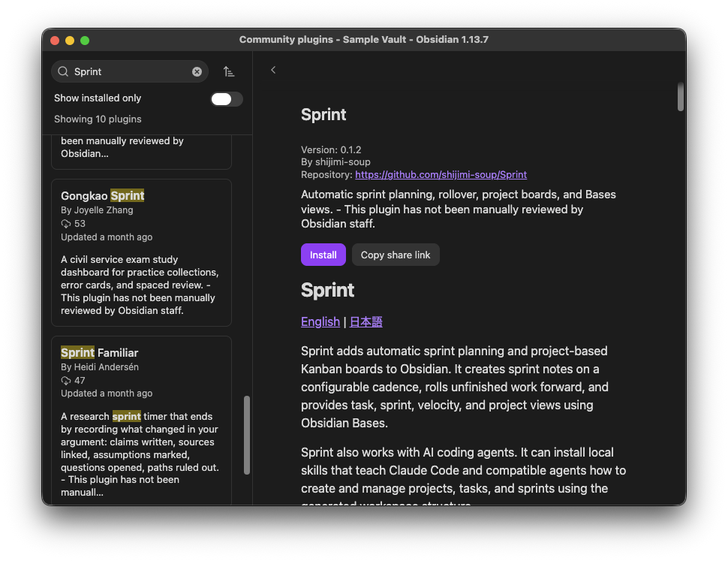Click the Sprint search field

(130, 71)
